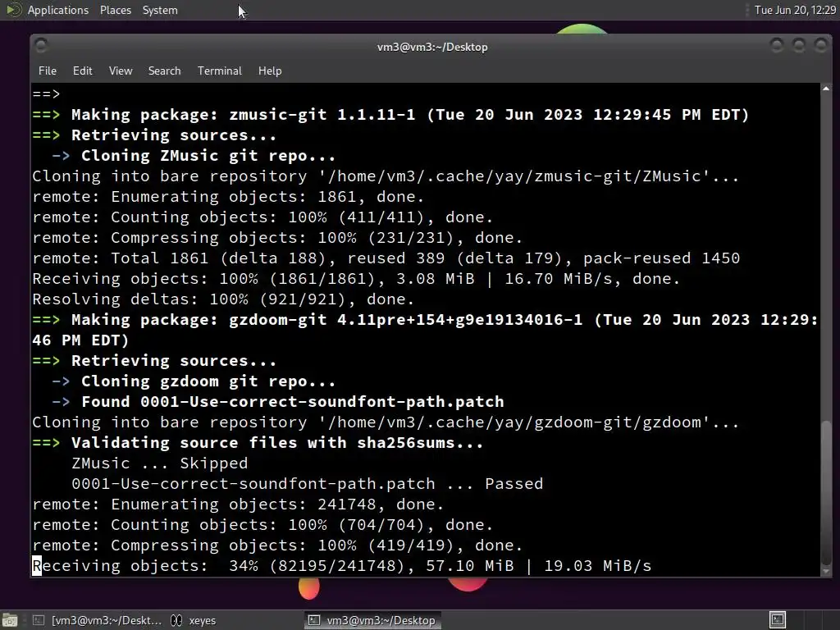840x630 pixels.
Task: Click 'remote: Enumerating objects: 241748, done.'
Action: click(x=238, y=504)
